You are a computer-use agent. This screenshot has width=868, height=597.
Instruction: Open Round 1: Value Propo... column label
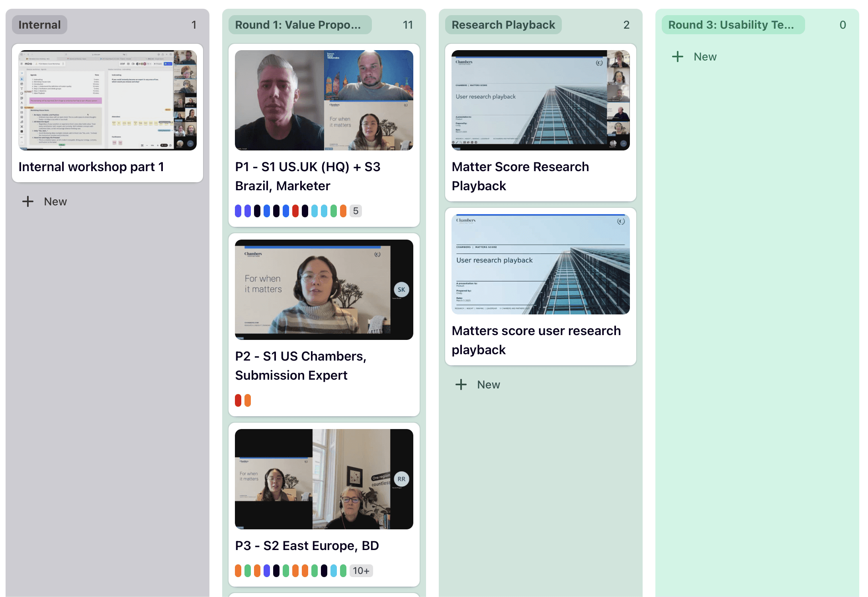pyautogui.click(x=299, y=25)
